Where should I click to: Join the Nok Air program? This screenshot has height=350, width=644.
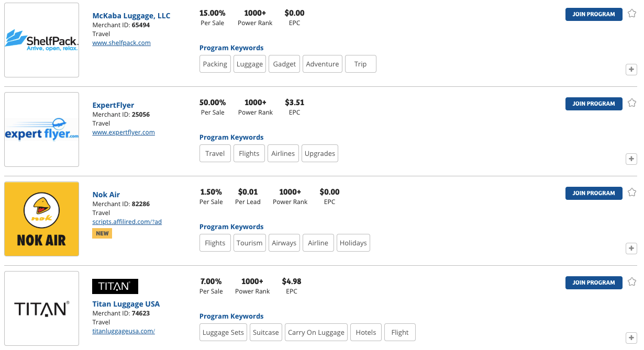click(x=594, y=193)
